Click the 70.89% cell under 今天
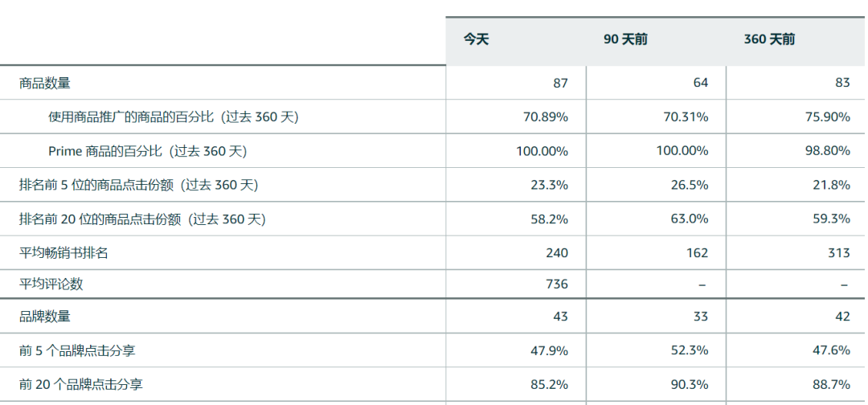Screen dimensions: 868x405 [545, 117]
